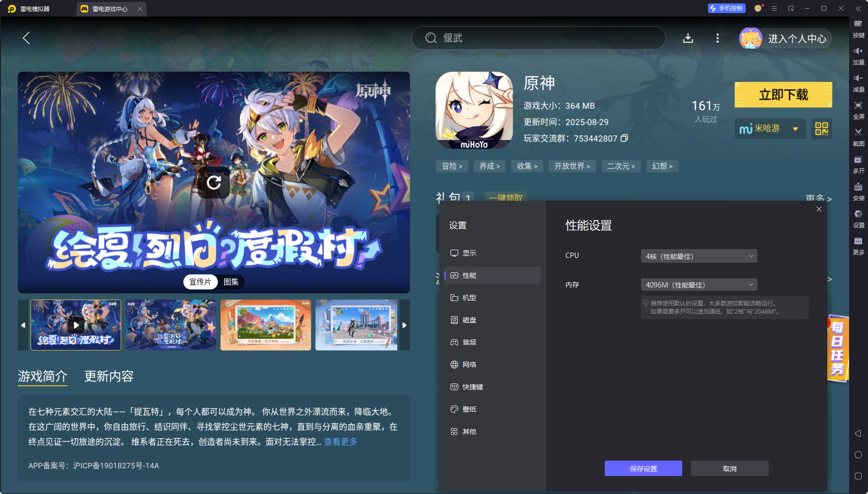This screenshot has height=494, width=868.
Task: Expand the CPU 4核 dropdown
Action: 699,256
